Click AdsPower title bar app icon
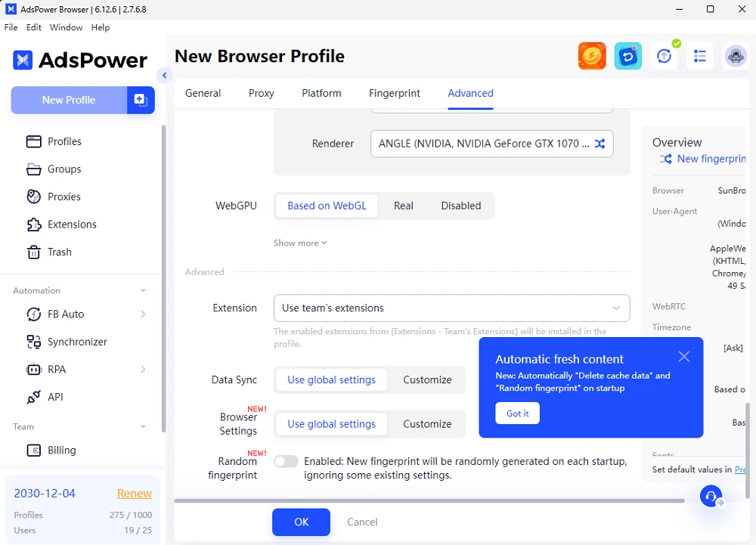The width and height of the screenshot is (756, 545). [x=11, y=9]
